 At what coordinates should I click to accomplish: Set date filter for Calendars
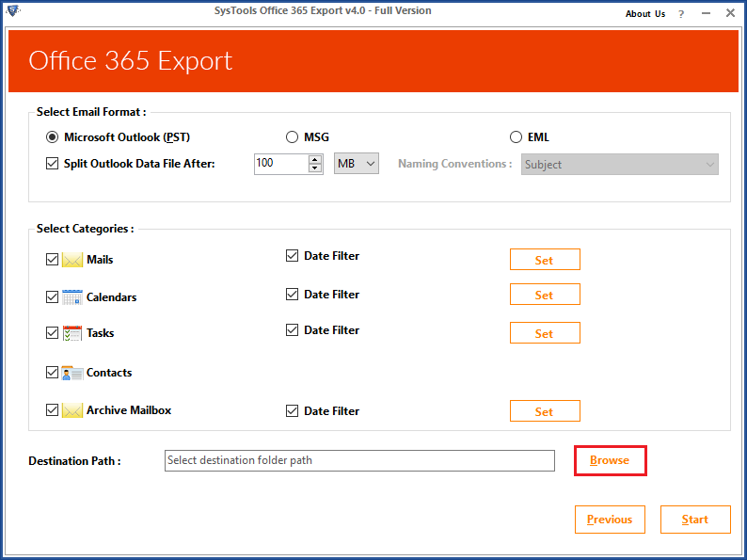coord(545,295)
